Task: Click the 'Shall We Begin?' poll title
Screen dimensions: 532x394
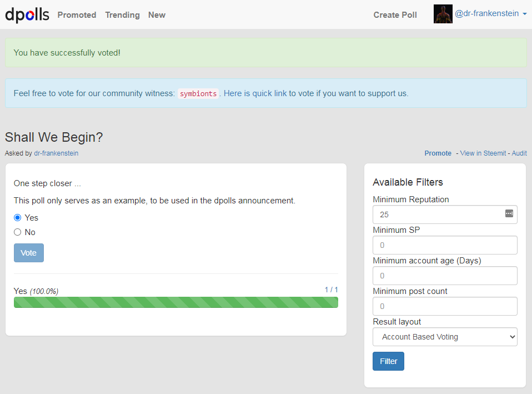Action: [x=54, y=137]
